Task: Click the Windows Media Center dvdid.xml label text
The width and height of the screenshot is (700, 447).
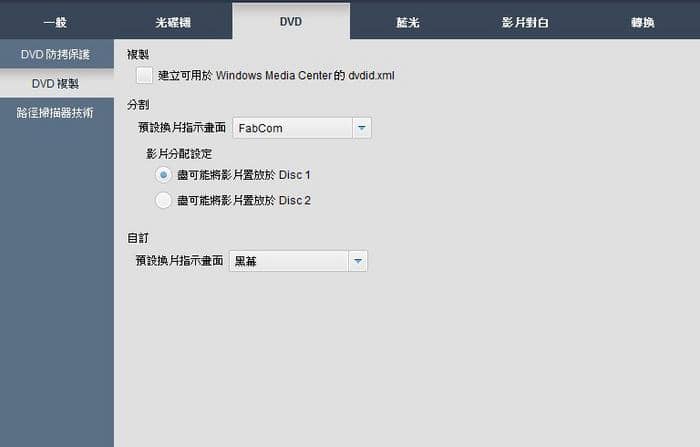Action: point(276,75)
